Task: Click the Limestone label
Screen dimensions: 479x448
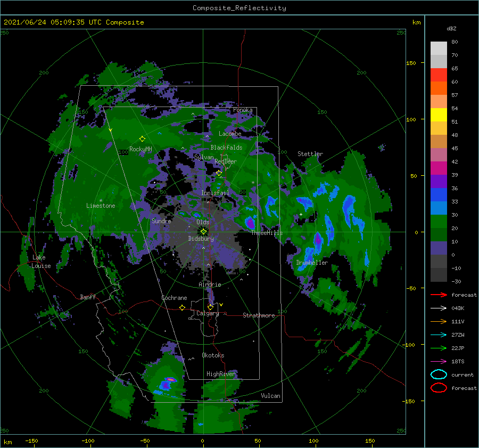Action: 101,206
